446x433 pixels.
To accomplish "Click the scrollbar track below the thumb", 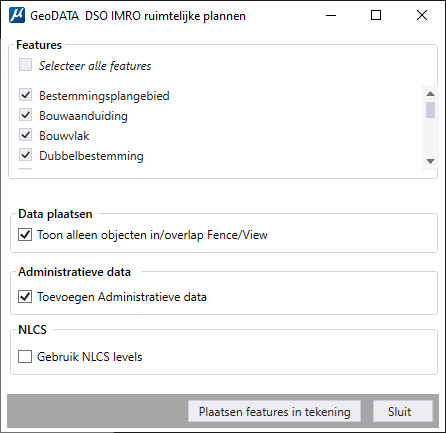I will coord(430,137).
